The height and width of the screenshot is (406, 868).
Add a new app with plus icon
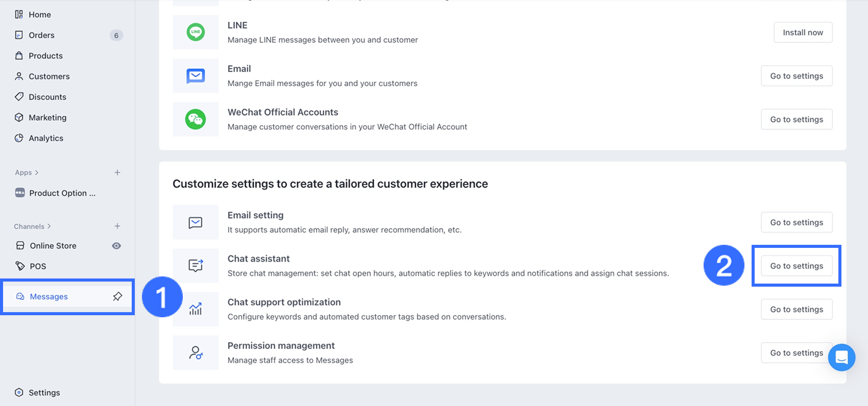(117, 172)
